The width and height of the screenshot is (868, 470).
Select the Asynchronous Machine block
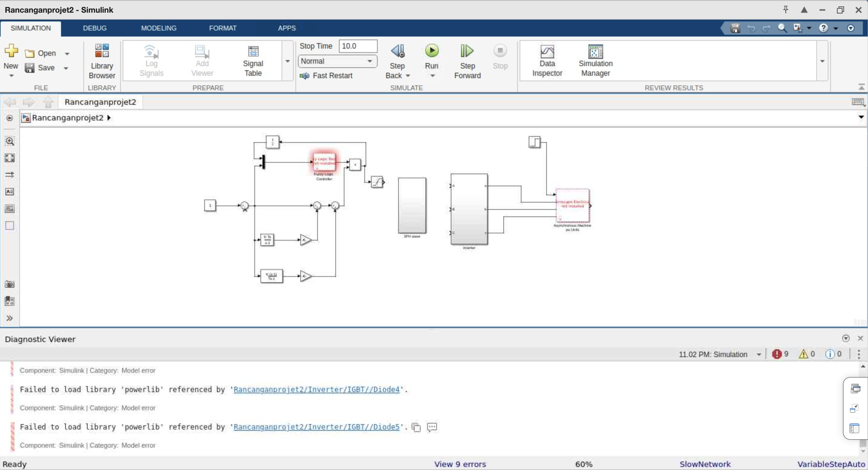tap(573, 206)
